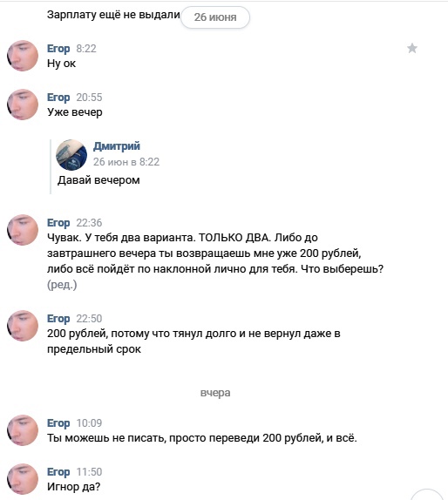Open the Егор name link at 8:22
Image resolution: width=448 pixels, height=500 pixels.
(58, 49)
